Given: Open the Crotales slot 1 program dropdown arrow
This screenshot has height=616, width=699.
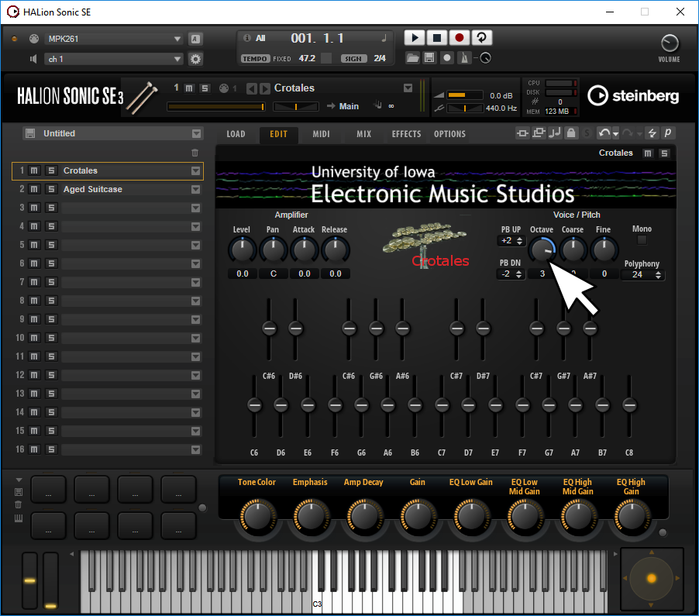Looking at the screenshot, I should tap(195, 170).
